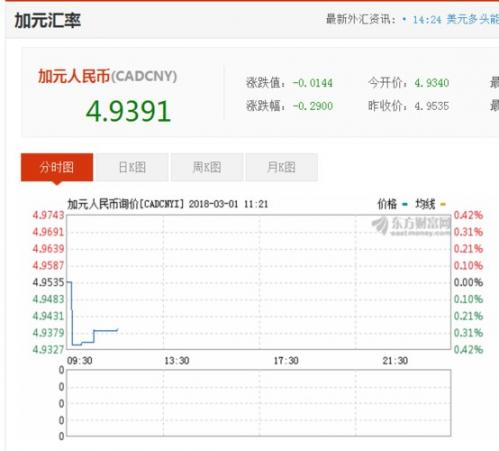Open the 14:24 美元多头 news link
The image size is (499, 451).
[456, 19]
